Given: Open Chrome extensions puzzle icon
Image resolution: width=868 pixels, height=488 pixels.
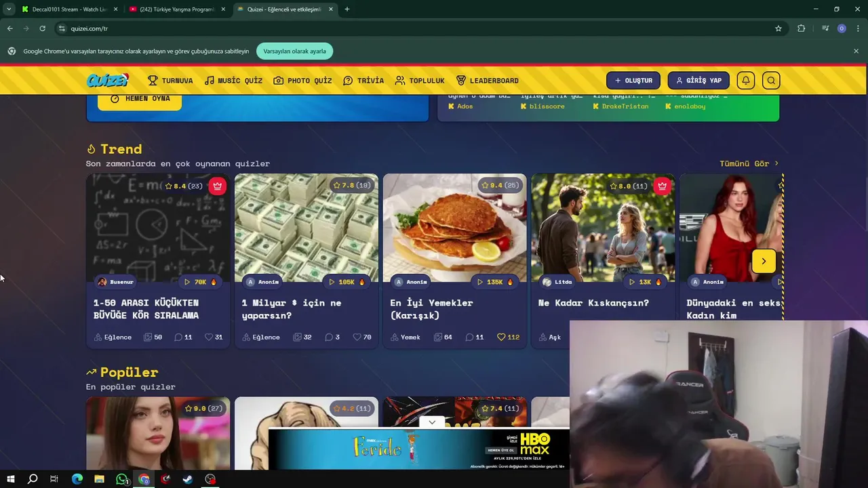Looking at the screenshot, I should click(x=802, y=28).
